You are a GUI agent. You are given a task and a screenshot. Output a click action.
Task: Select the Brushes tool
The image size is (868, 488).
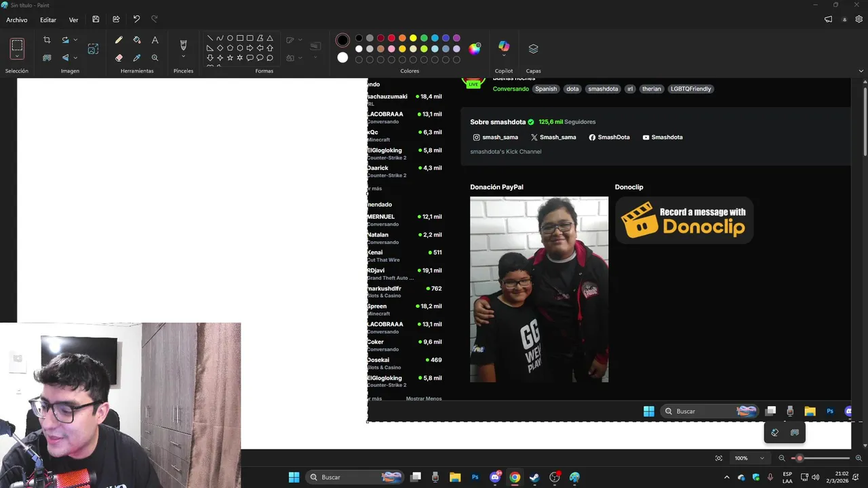(183, 45)
